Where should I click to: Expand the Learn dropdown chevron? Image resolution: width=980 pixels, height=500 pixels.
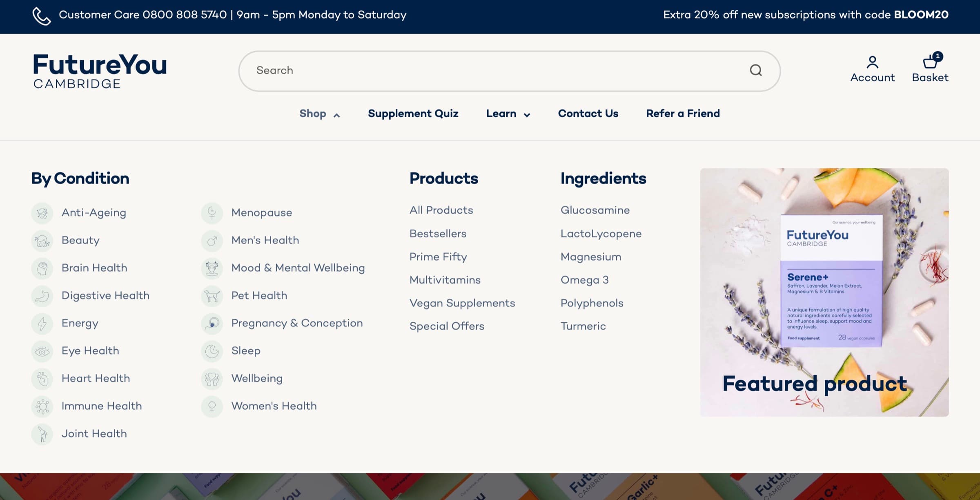tap(527, 115)
